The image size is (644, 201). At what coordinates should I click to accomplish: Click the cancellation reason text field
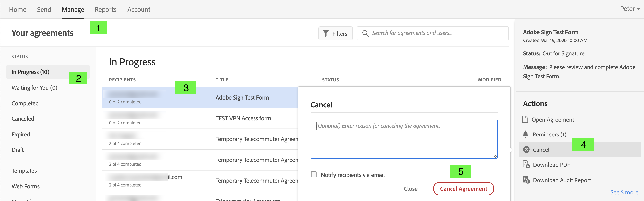click(404, 139)
